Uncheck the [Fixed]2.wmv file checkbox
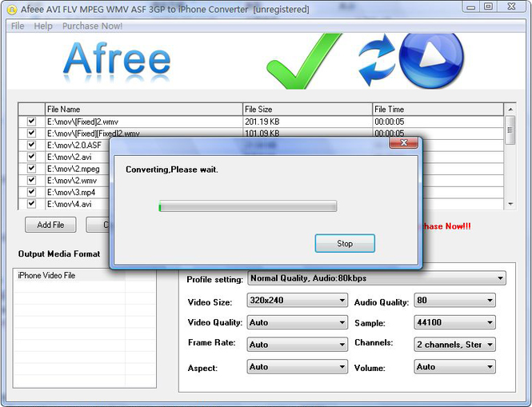The width and height of the screenshot is (532, 407). (x=31, y=122)
